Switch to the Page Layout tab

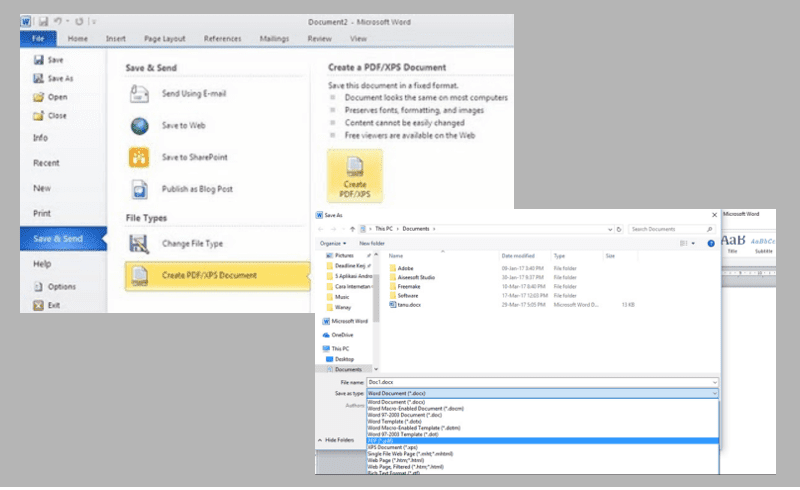point(165,39)
